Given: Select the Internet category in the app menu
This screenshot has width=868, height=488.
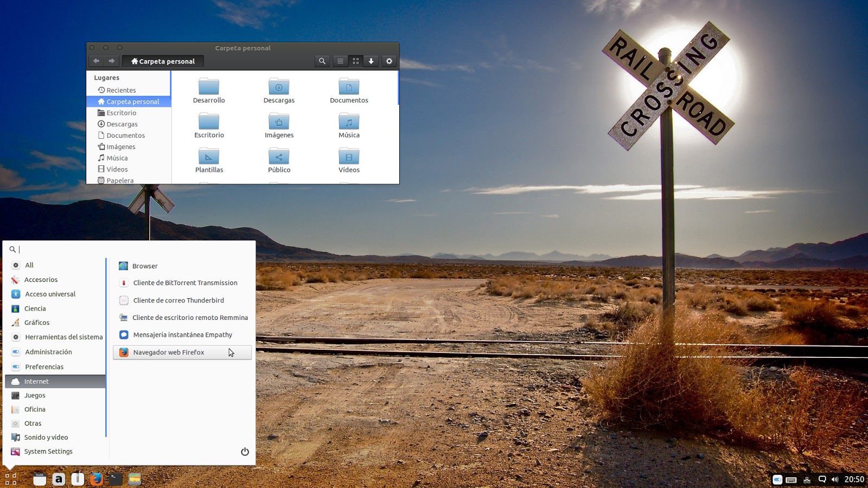Looking at the screenshot, I should click(37, 381).
